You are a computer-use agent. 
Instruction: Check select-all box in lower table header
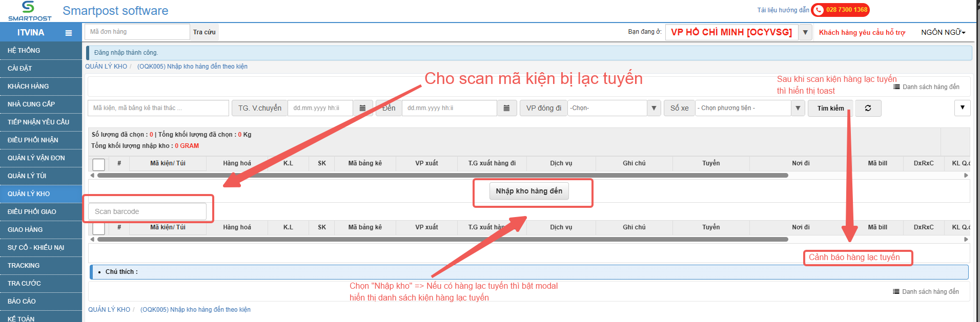tap(99, 228)
